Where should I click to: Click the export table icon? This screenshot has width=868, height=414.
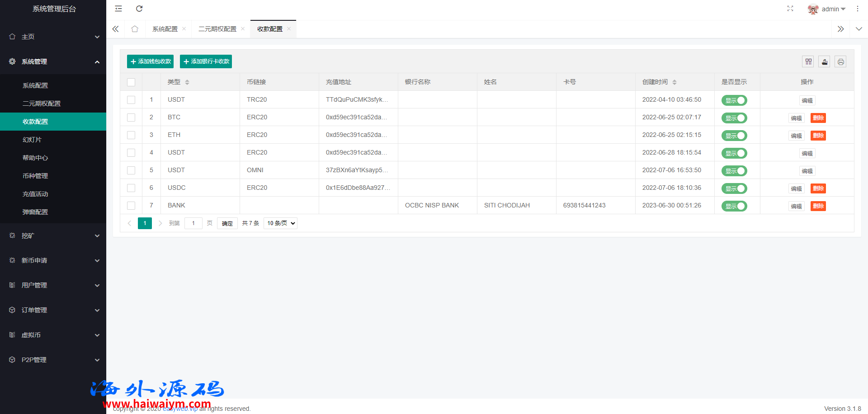824,62
